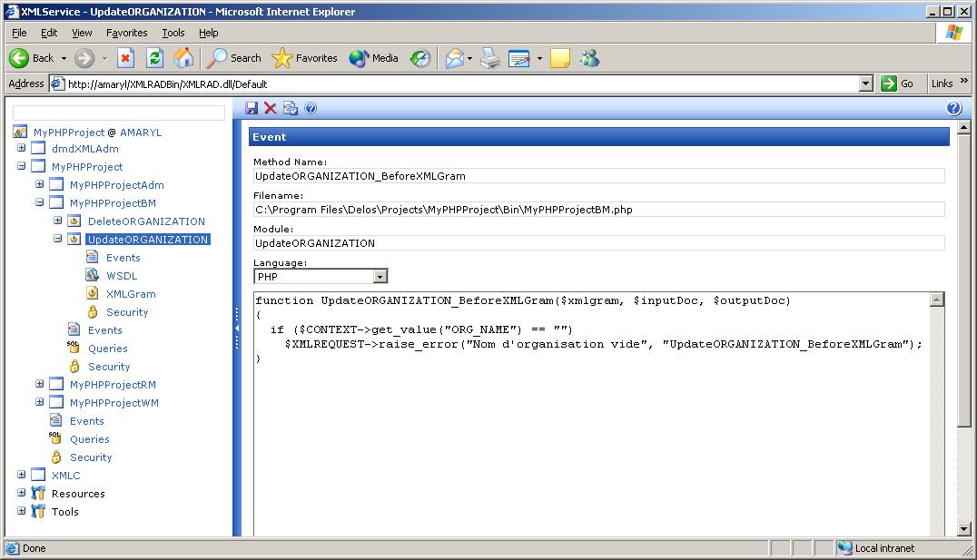Open the Favorites menu
Viewport: 977px width, 560px height.
pyautogui.click(x=126, y=33)
